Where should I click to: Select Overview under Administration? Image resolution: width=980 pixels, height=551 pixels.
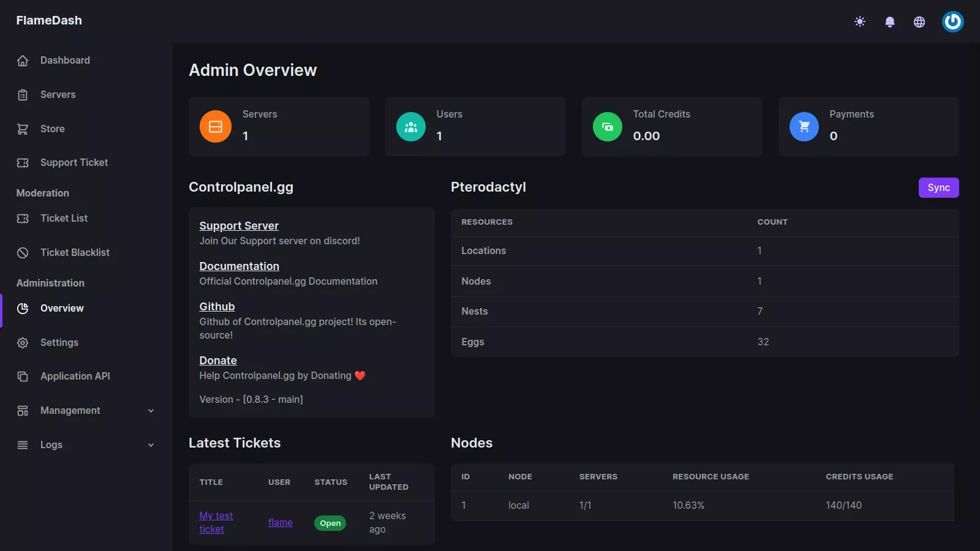click(x=62, y=309)
